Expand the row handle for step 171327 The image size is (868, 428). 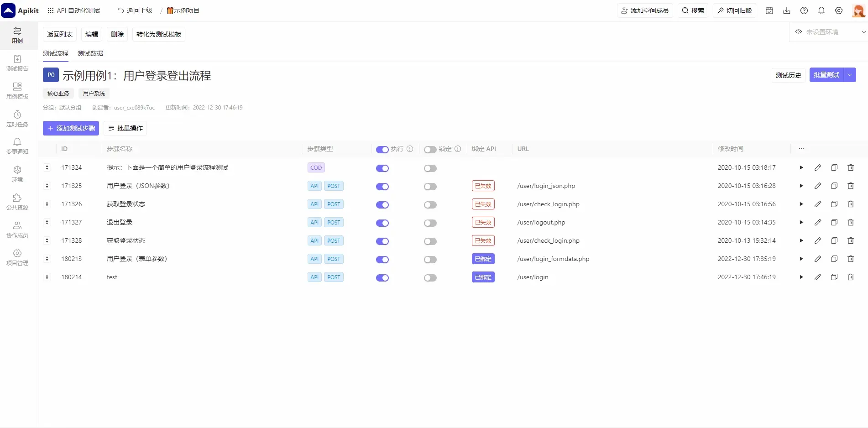47,222
